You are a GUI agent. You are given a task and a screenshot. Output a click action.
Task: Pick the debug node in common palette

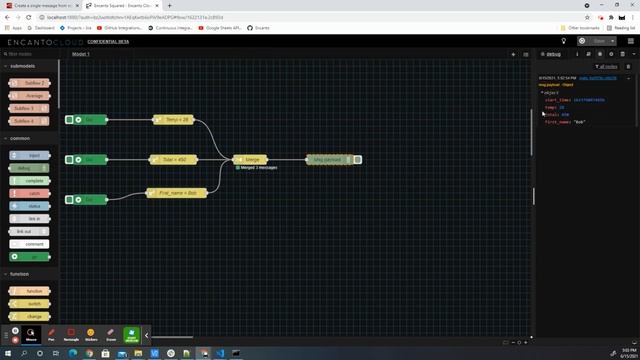click(29, 168)
